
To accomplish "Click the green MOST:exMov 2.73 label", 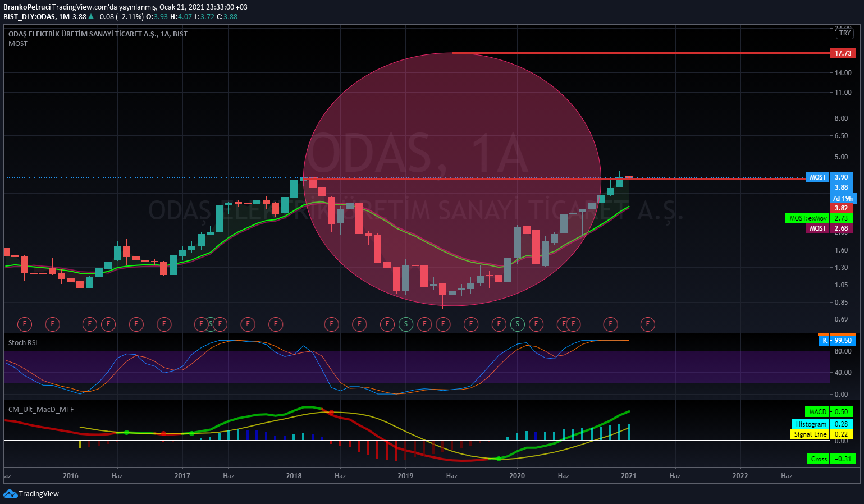I will pyautogui.click(x=819, y=218).
